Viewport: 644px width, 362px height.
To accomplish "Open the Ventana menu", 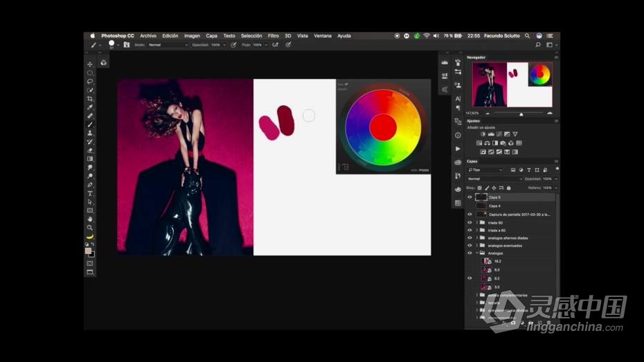I will point(323,36).
